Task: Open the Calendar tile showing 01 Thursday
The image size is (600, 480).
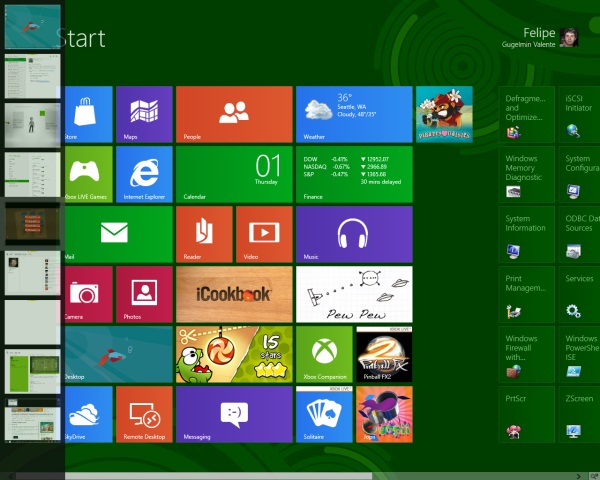Action: click(x=234, y=174)
